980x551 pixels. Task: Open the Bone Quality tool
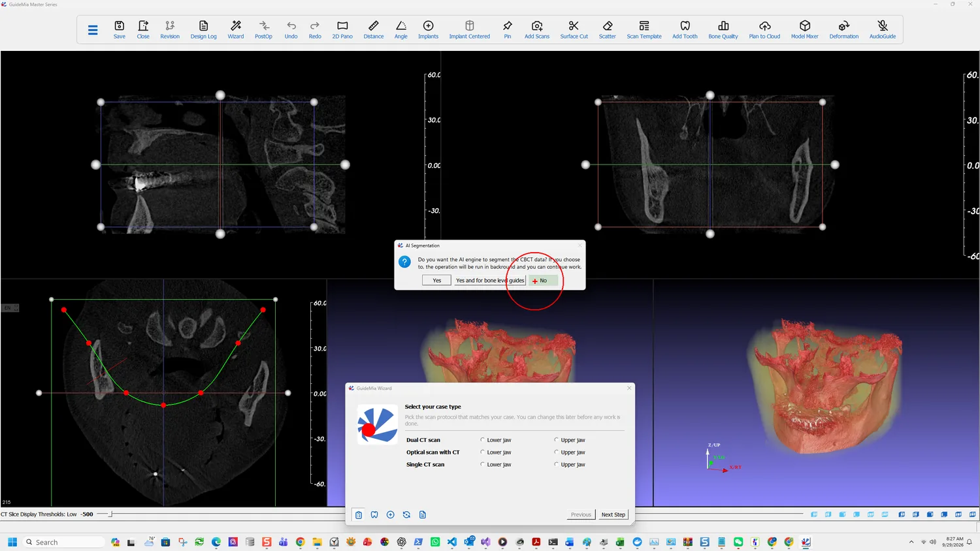(723, 30)
